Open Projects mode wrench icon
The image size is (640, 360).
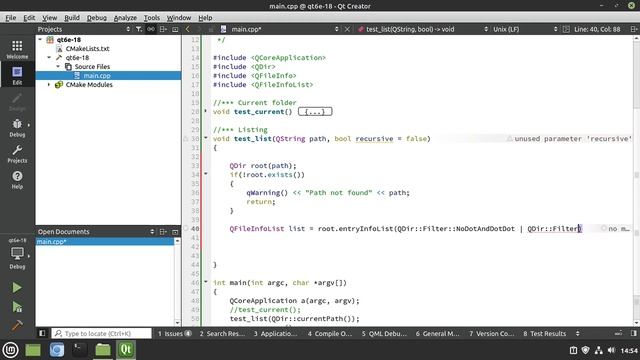point(17,153)
